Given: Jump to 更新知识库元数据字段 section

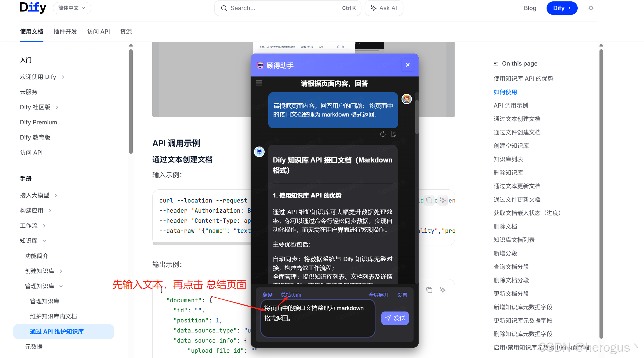Looking at the screenshot, I should coord(523,320).
